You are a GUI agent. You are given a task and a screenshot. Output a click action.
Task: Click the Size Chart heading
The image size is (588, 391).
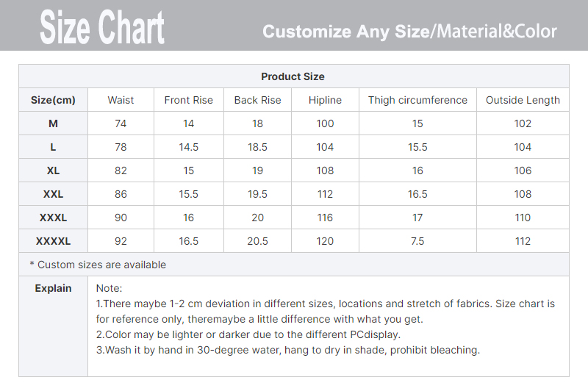(x=102, y=27)
